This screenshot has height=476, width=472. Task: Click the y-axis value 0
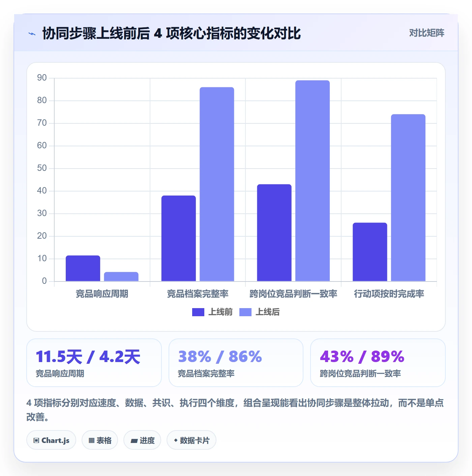pyautogui.click(x=45, y=281)
